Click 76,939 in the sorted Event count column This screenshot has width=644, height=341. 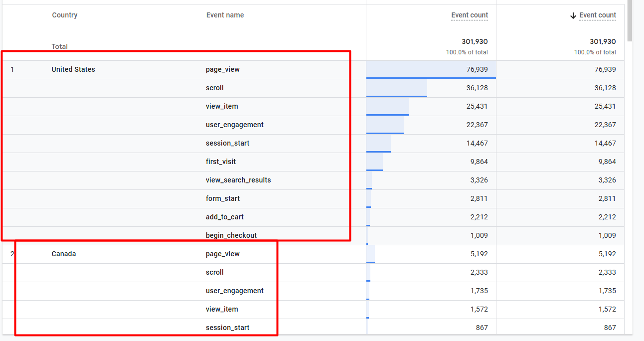(x=605, y=69)
